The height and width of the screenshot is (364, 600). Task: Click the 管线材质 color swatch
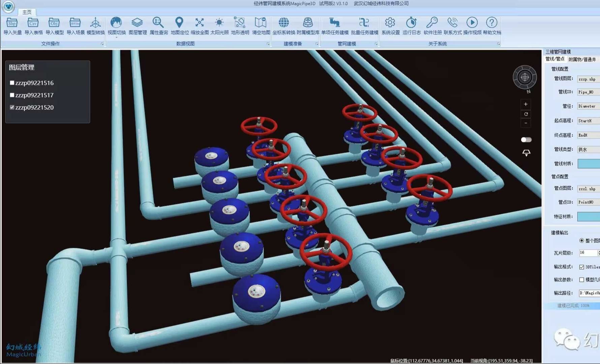point(589,164)
